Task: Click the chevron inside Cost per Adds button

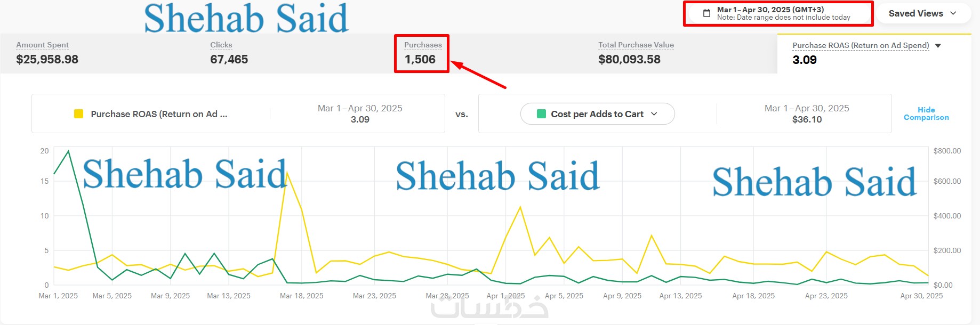Action: coord(654,114)
